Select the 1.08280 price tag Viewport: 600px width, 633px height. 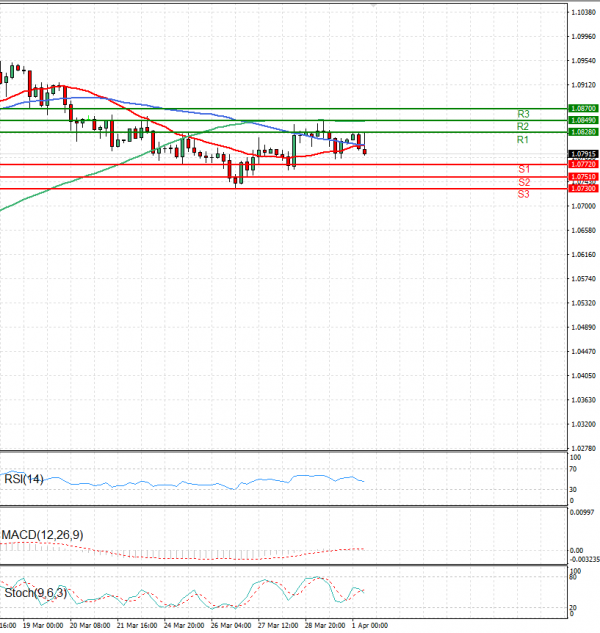tap(583, 132)
